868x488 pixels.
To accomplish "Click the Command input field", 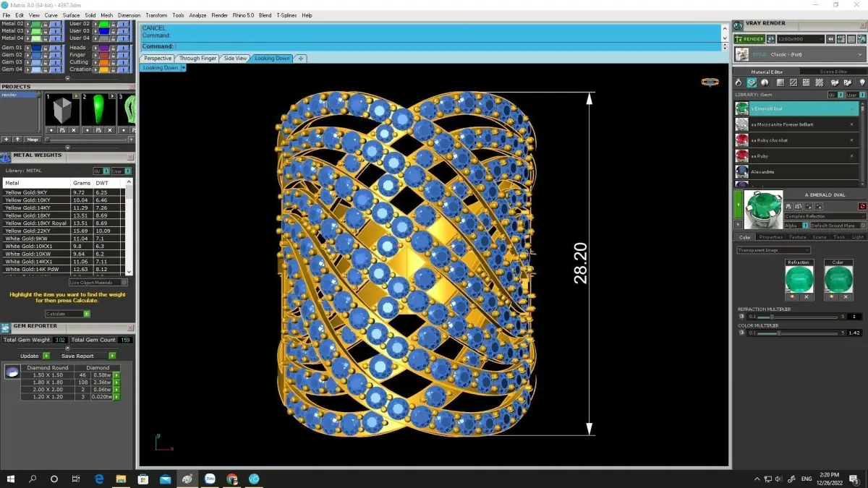I will (x=447, y=46).
